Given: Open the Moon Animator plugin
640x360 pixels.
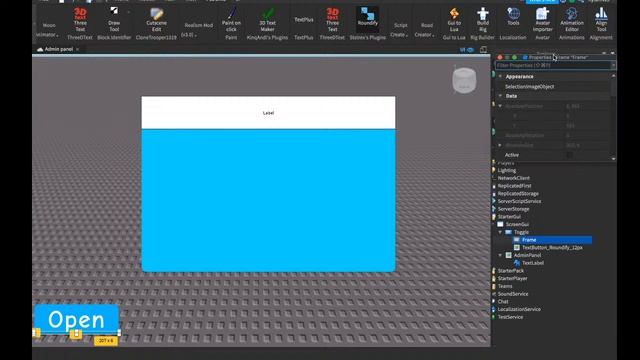Looking at the screenshot, I should click(48, 29).
